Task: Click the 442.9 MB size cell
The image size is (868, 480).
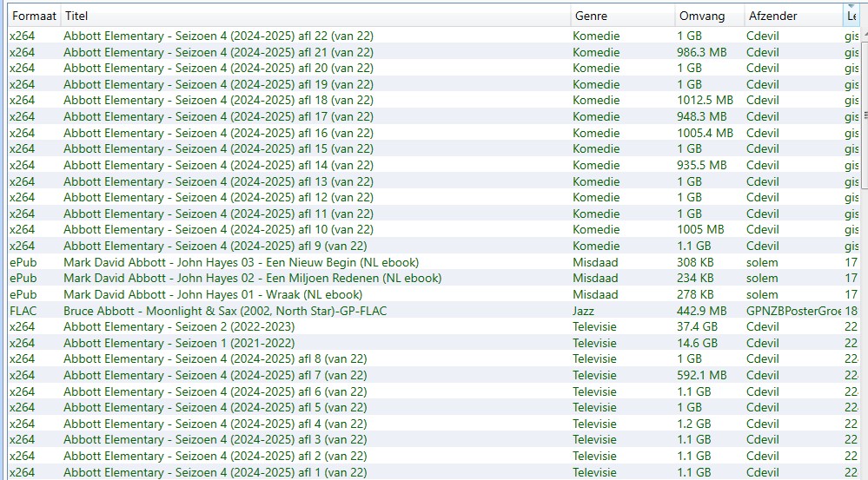Action: (701, 311)
